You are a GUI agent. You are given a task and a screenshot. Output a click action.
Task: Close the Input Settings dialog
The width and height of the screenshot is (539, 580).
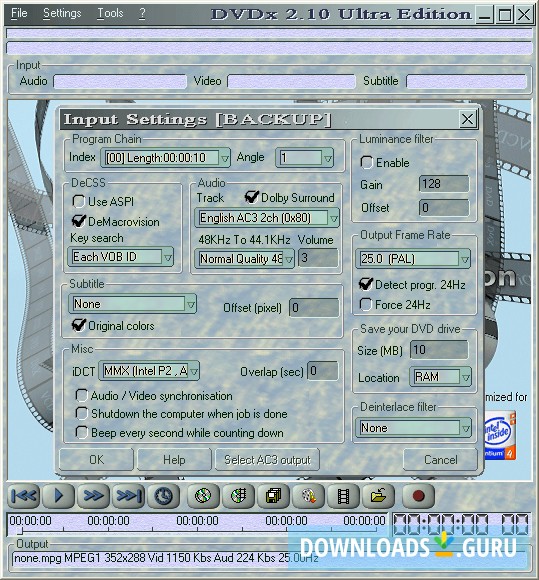click(467, 119)
